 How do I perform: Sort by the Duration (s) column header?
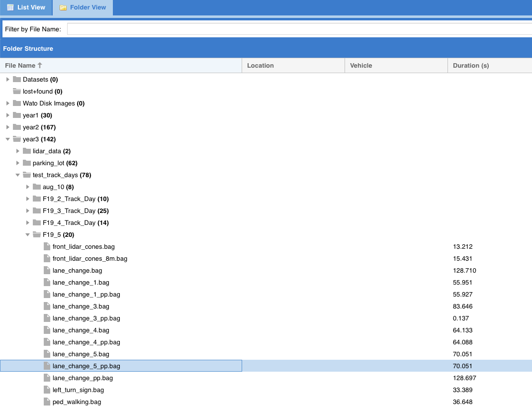click(x=490, y=66)
